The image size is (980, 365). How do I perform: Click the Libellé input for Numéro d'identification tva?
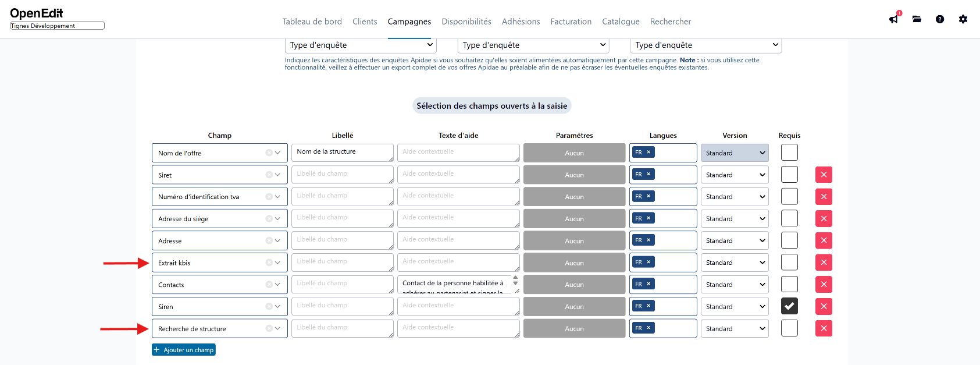tap(343, 196)
